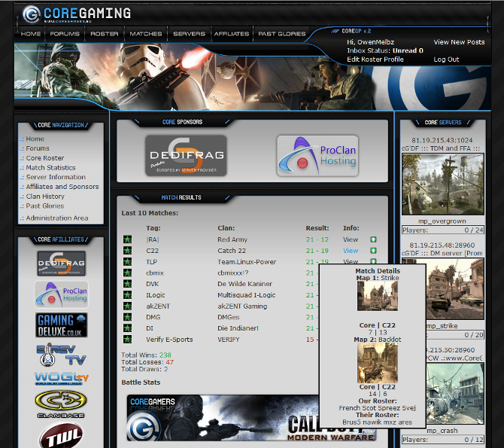Check Inbox Status Unread 0
504x448 pixels.
[385, 50]
